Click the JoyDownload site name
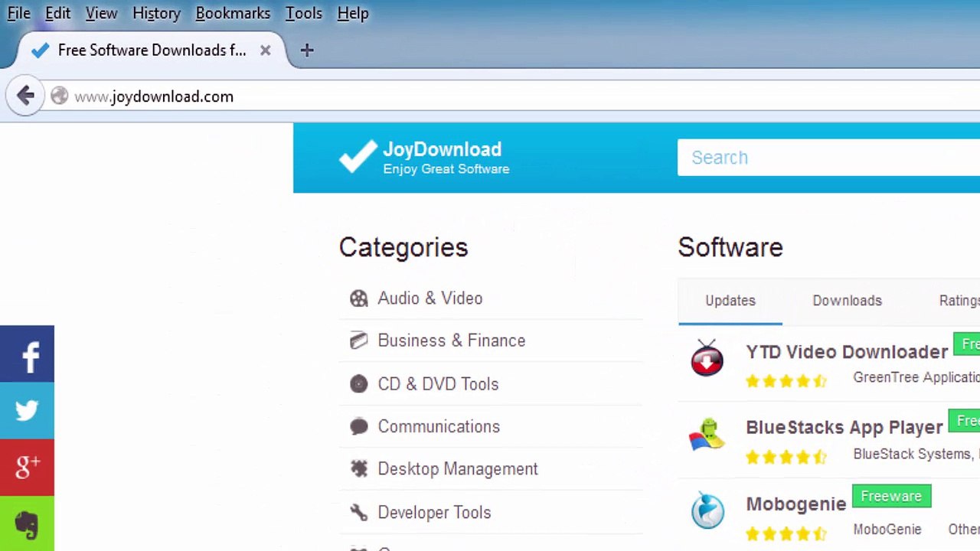This screenshot has width=980, height=551. [442, 149]
